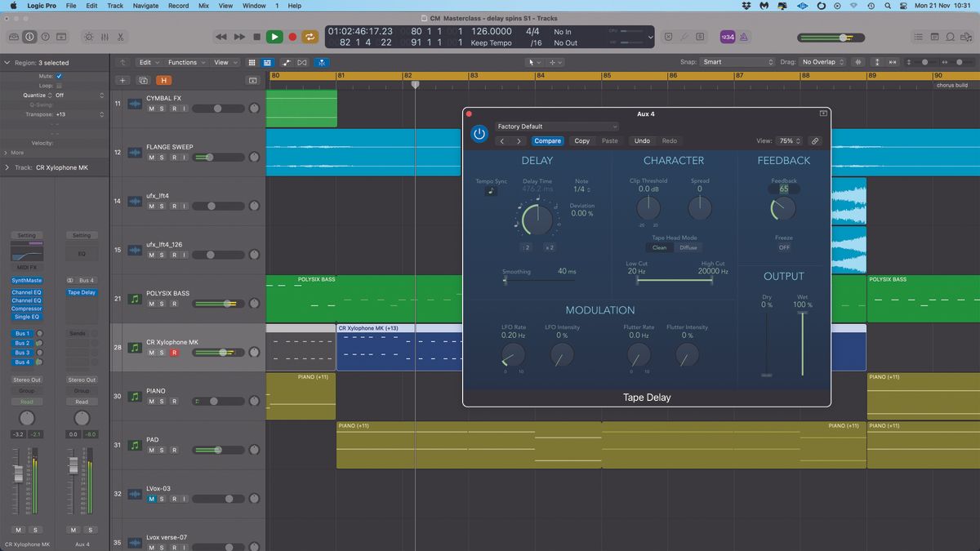Screen dimensions: 980x551
Task: Open the Functions menu in the tracks area
Action: [x=185, y=62]
